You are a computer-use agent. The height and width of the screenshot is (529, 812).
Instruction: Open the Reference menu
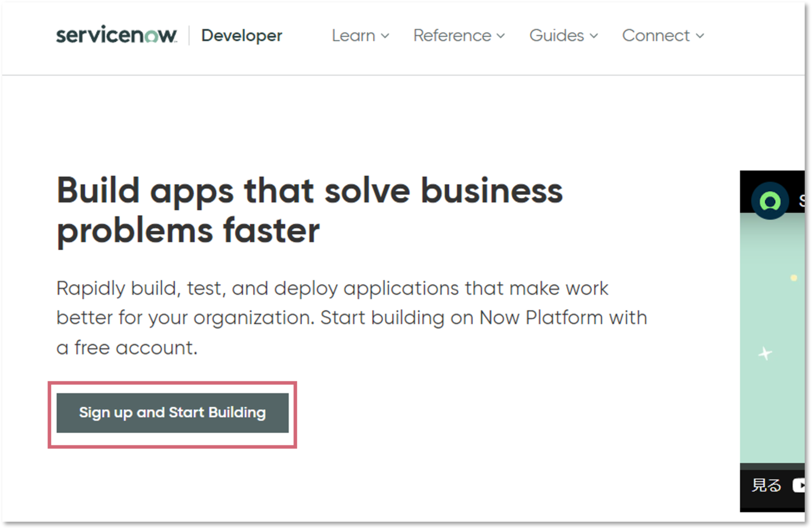click(452, 35)
